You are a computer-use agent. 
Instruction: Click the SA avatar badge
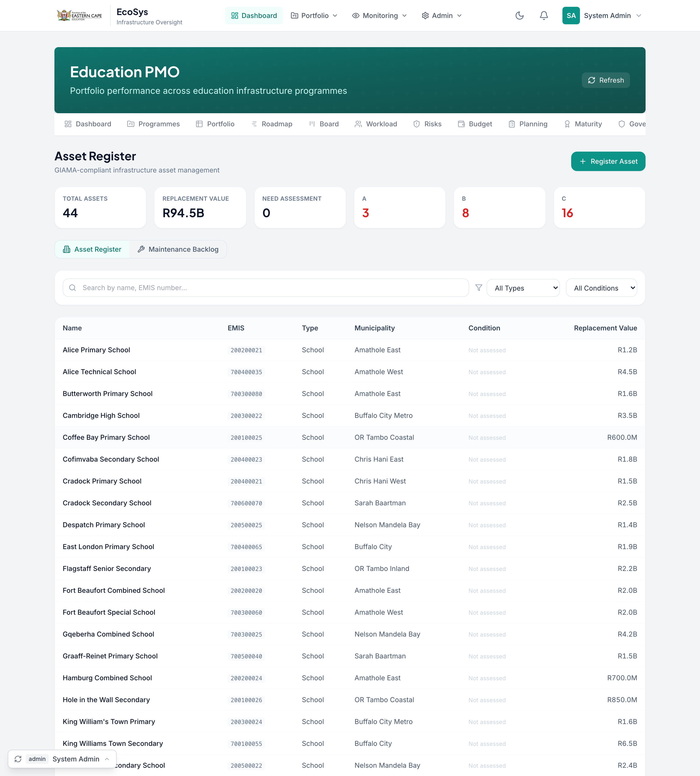(571, 15)
